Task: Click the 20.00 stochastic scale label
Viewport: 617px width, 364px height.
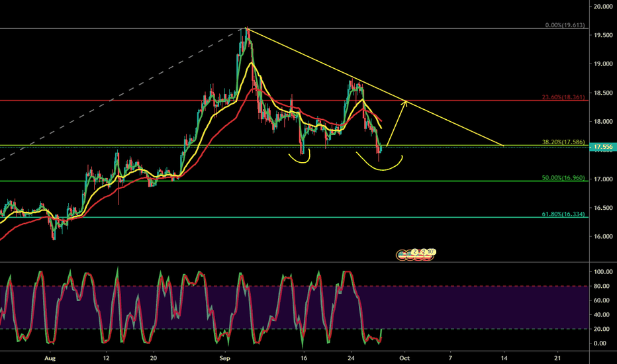Action: coord(602,329)
